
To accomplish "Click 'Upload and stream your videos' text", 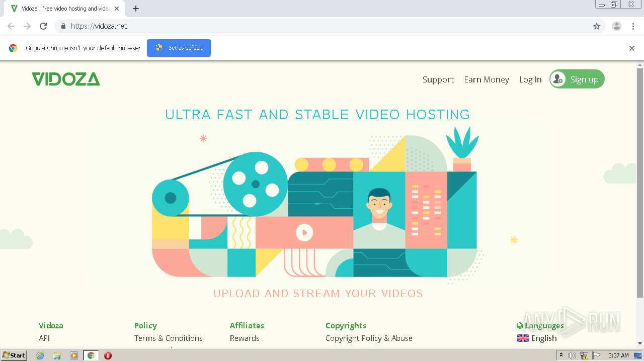I will (318, 294).
